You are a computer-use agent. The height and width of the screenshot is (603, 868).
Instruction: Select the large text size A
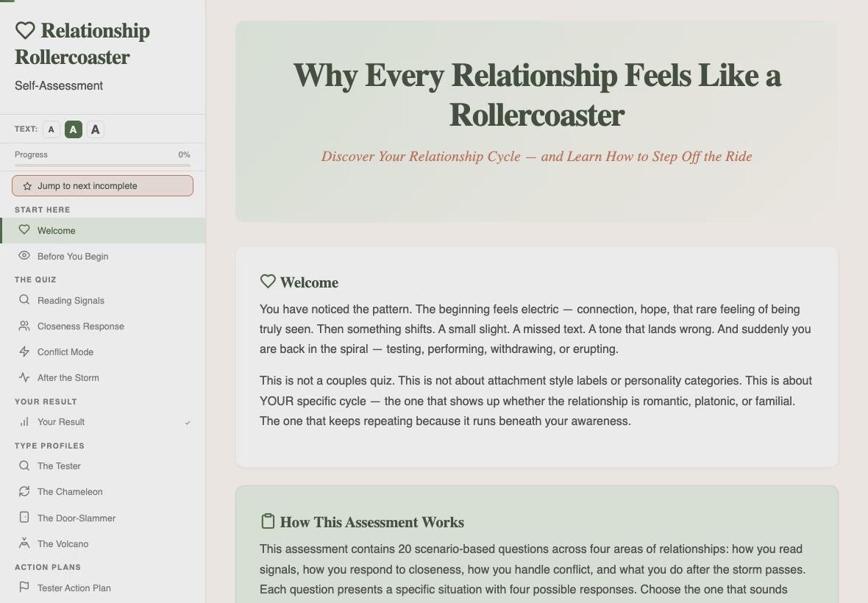tap(95, 129)
